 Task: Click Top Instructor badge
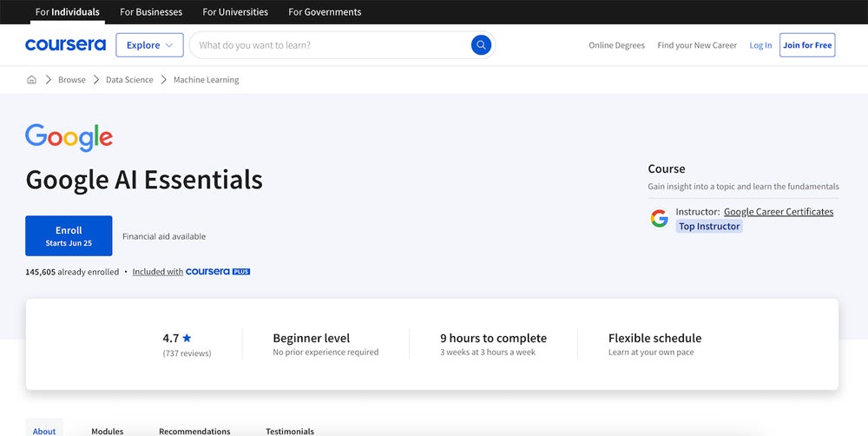click(709, 226)
